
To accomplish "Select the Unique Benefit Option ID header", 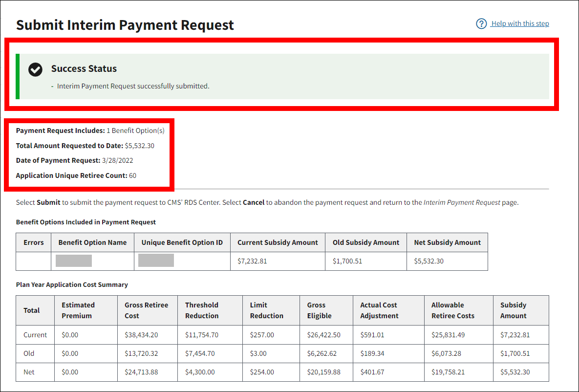I will pyautogui.click(x=182, y=242).
